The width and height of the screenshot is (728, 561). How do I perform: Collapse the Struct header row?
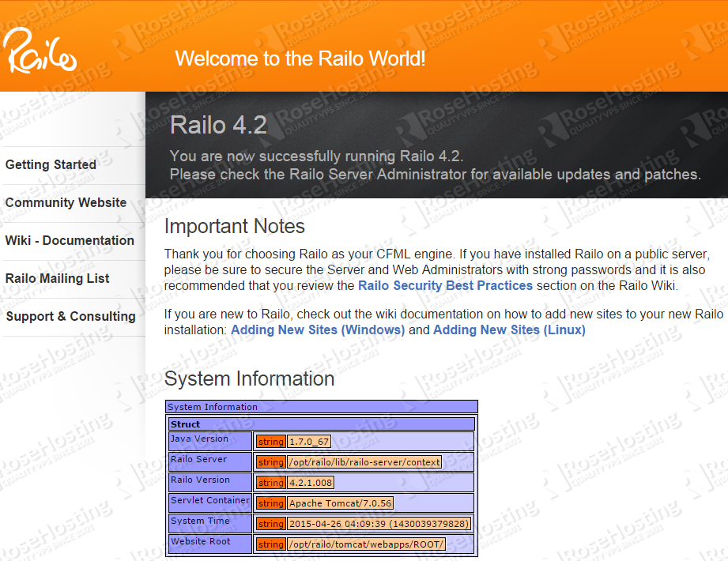[x=321, y=424]
